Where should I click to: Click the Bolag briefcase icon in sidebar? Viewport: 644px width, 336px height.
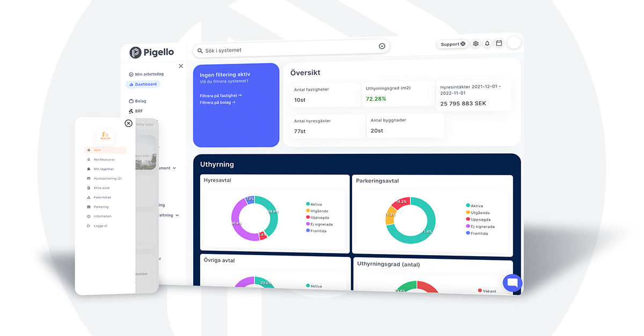click(131, 101)
